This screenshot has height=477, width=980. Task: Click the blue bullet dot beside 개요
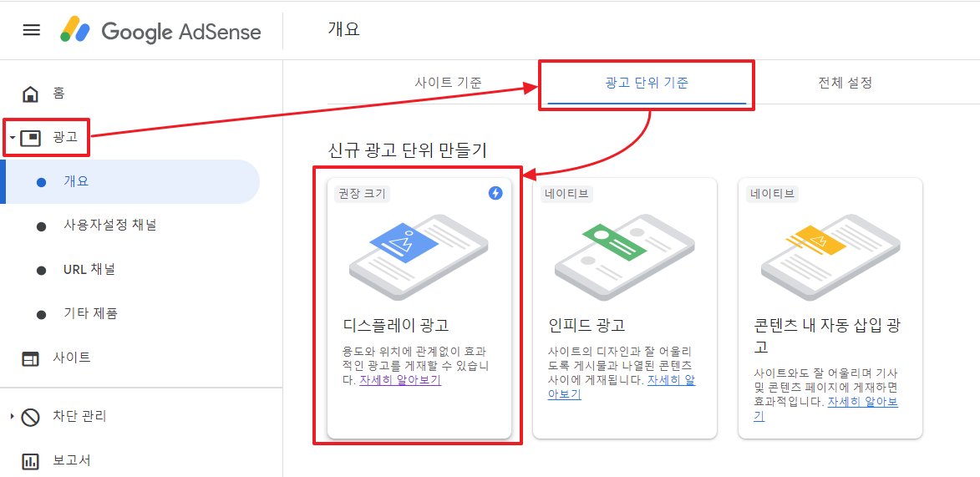41,183
